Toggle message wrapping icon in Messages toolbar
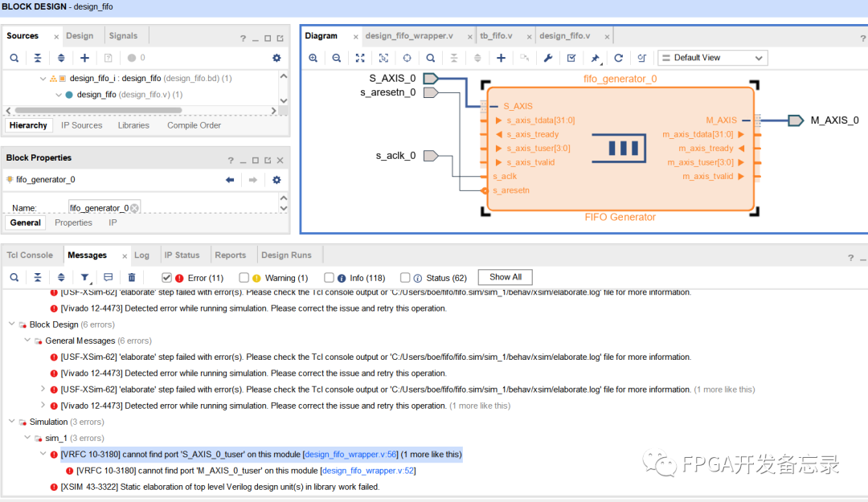868x502 pixels. (108, 277)
